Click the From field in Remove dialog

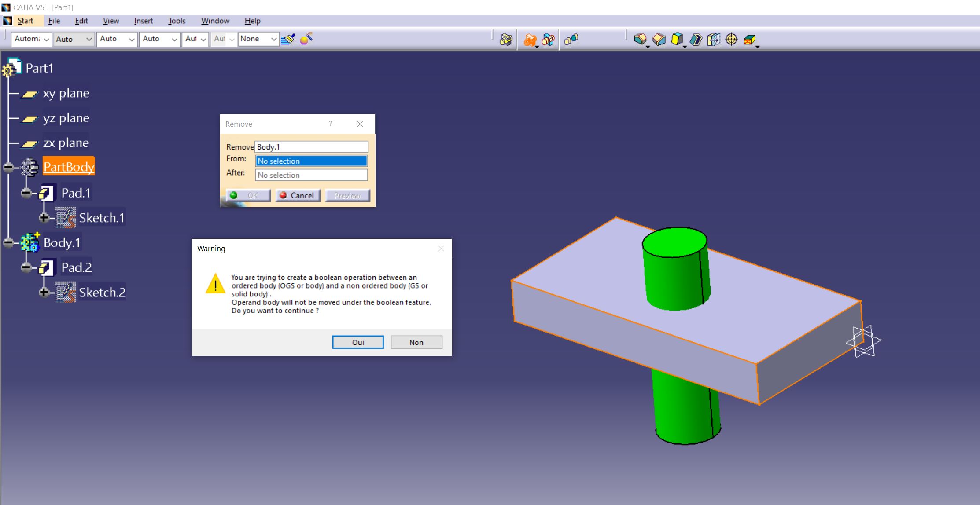[311, 161]
